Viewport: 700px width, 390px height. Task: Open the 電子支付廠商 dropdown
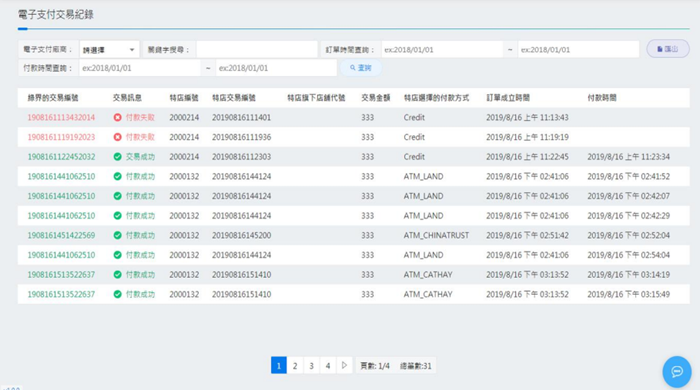[109, 50]
